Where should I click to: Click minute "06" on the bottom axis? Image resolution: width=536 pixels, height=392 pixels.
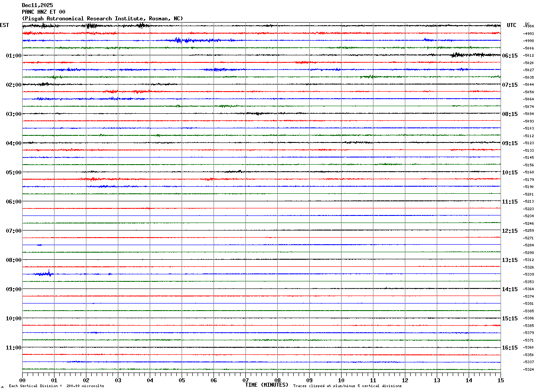[214, 380]
